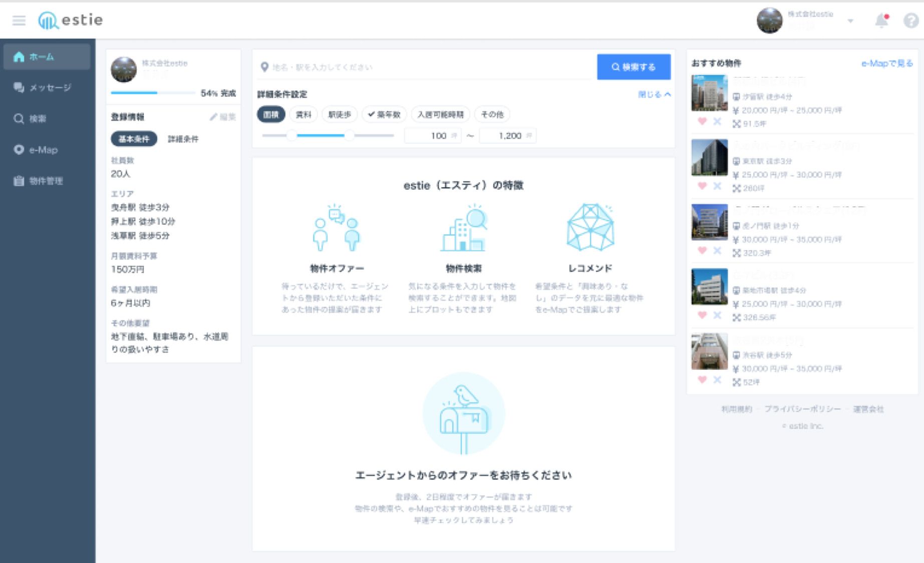Favorite the 東京駅 property with the heart

(702, 186)
